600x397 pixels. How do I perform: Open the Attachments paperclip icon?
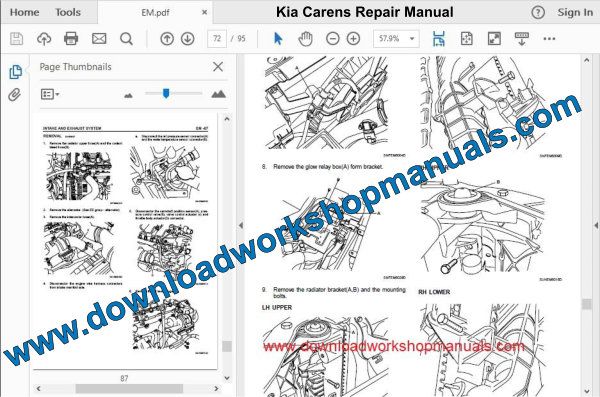click(15, 95)
